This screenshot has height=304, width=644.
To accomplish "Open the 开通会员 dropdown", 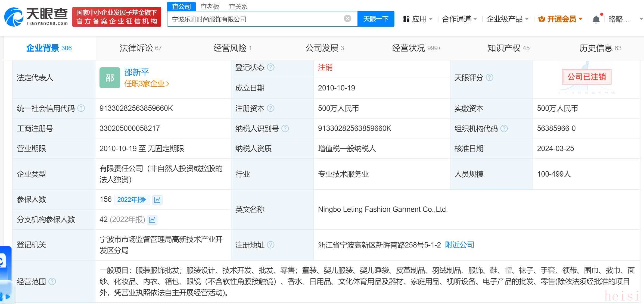I will coord(561,19).
